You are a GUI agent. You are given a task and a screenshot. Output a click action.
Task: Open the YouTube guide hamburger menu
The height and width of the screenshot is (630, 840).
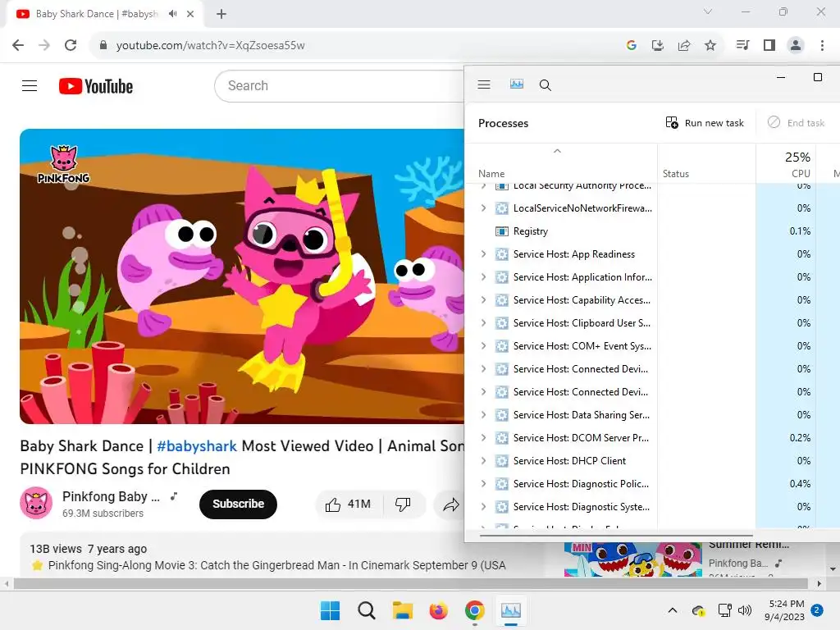tap(30, 85)
